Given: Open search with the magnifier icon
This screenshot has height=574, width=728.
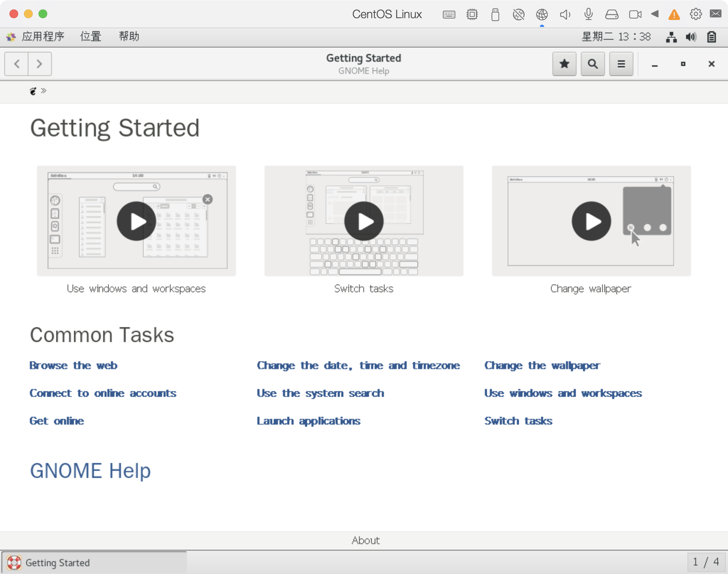Looking at the screenshot, I should (592, 64).
